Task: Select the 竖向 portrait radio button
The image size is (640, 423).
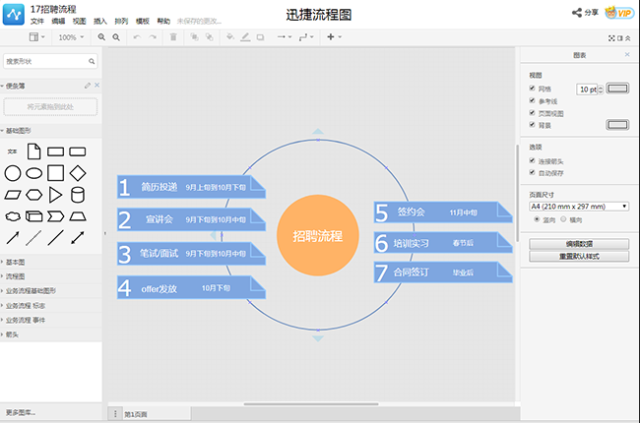Action: coord(537,220)
